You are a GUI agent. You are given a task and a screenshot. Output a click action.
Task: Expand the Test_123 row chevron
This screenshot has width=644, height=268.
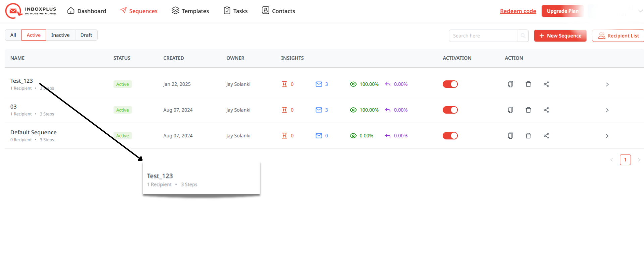click(607, 84)
